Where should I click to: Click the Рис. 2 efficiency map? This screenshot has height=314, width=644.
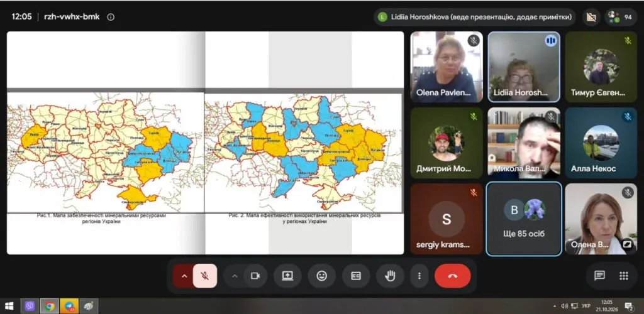(303, 152)
